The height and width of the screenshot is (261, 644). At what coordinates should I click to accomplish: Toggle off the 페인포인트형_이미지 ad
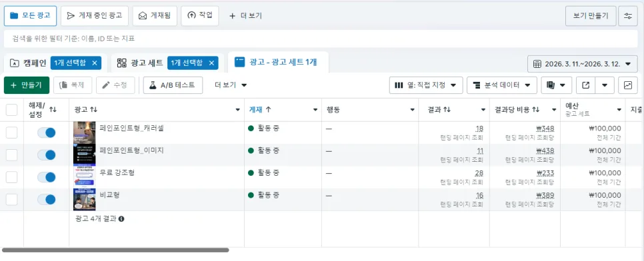[46, 154]
